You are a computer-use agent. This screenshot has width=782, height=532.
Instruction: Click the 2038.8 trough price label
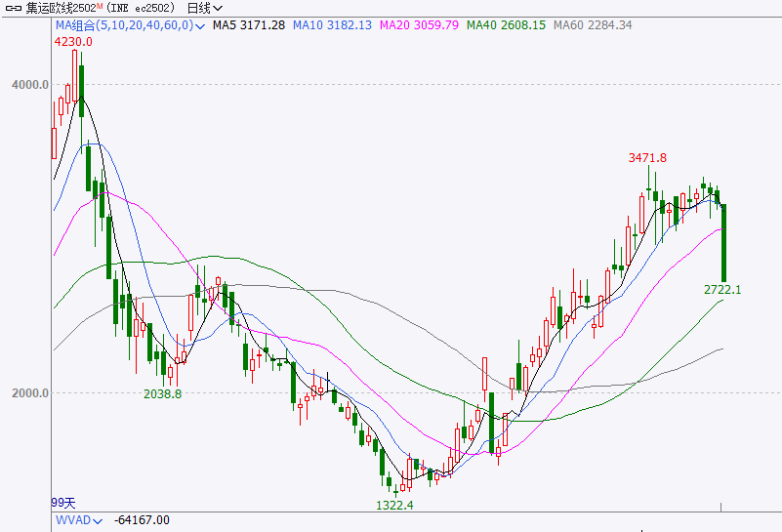tap(162, 393)
